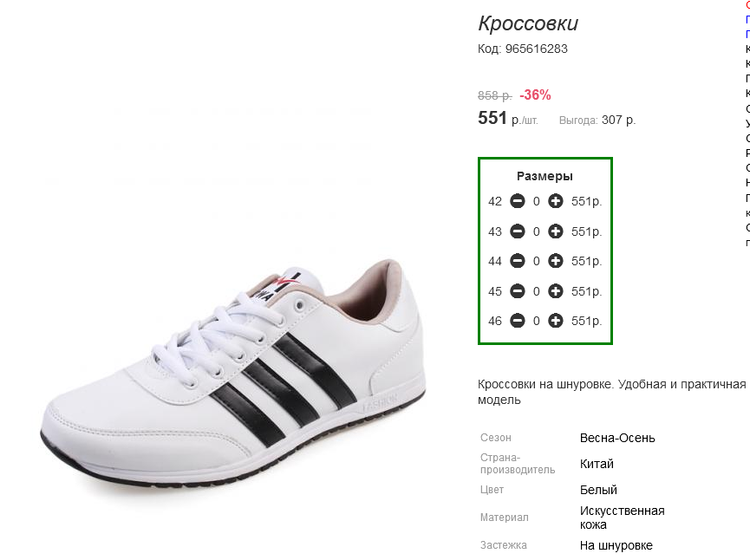The height and width of the screenshot is (560, 750).
Task: Click the quantity value for size 42
Action: point(537,201)
